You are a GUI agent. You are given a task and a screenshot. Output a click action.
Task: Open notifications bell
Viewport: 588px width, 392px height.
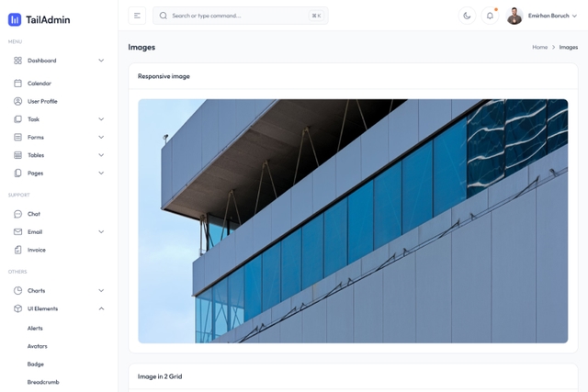pos(490,16)
